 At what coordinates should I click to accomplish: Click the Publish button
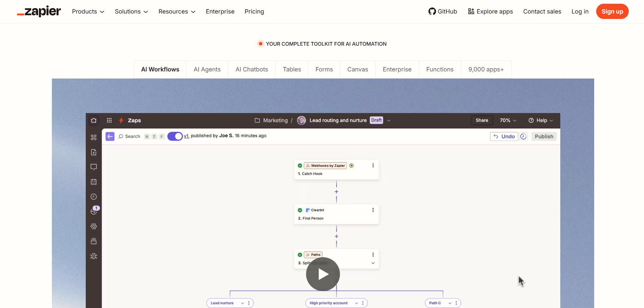[544, 136]
